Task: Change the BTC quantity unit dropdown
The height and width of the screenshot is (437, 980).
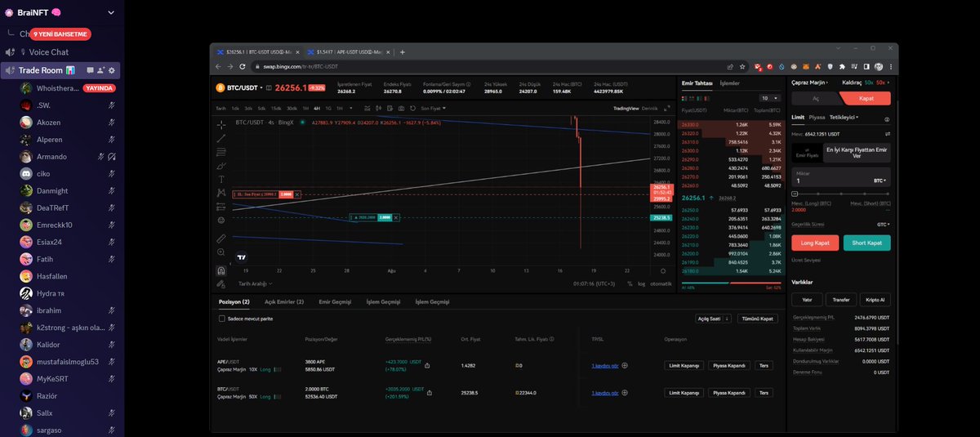Action: coord(880,180)
